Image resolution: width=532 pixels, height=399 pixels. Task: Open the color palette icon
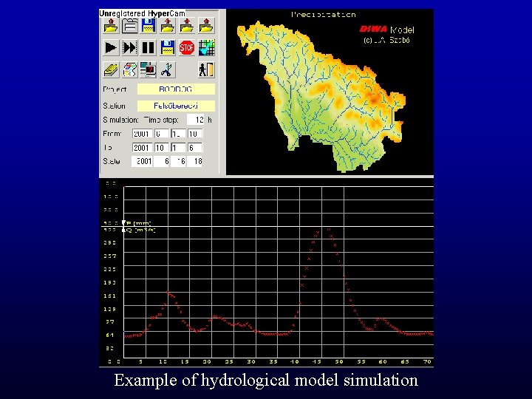130,70
